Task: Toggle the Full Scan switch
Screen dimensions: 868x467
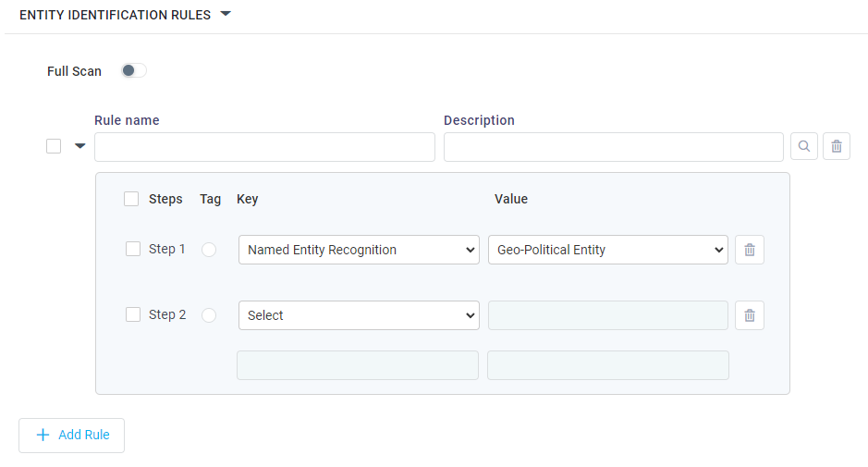Action: [x=133, y=71]
